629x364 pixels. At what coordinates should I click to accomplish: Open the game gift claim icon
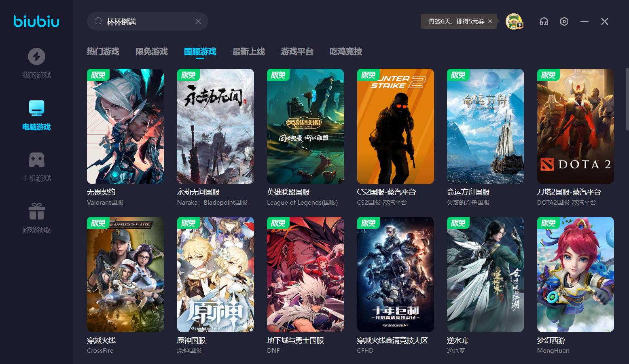(x=36, y=211)
